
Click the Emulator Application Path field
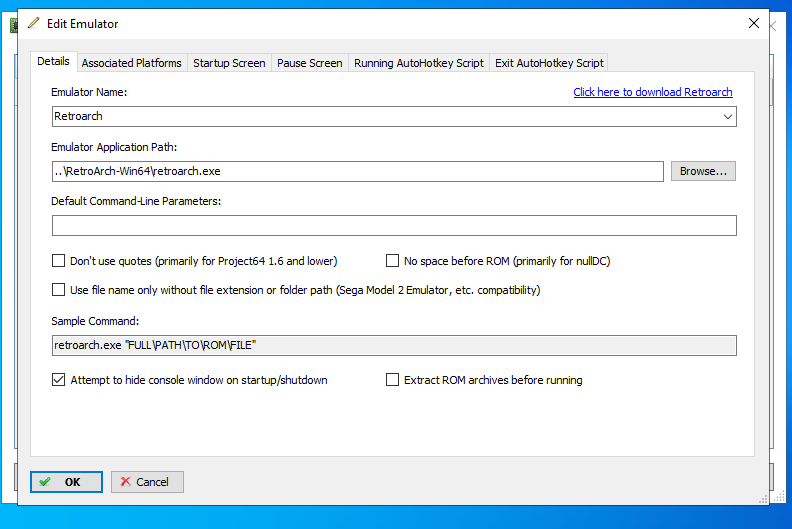[x=358, y=171]
